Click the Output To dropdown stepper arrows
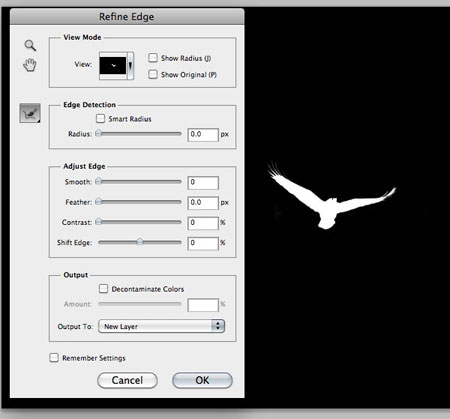This screenshot has width=450, height=419. pyautogui.click(x=218, y=326)
